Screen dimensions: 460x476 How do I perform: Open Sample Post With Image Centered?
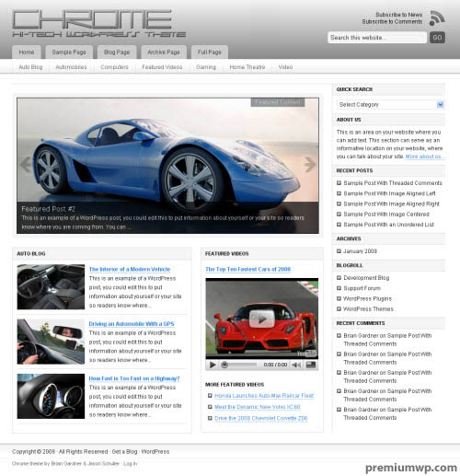tap(386, 215)
